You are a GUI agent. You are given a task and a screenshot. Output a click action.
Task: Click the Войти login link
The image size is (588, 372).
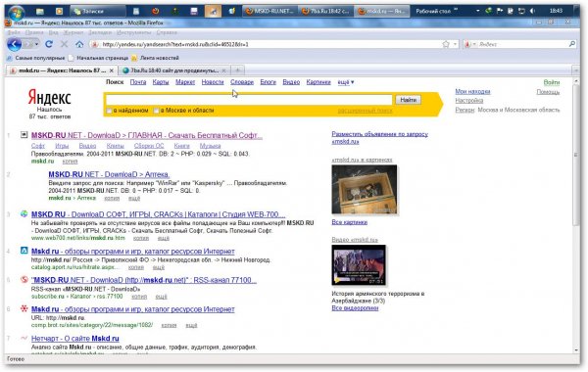pyautogui.click(x=551, y=82)
